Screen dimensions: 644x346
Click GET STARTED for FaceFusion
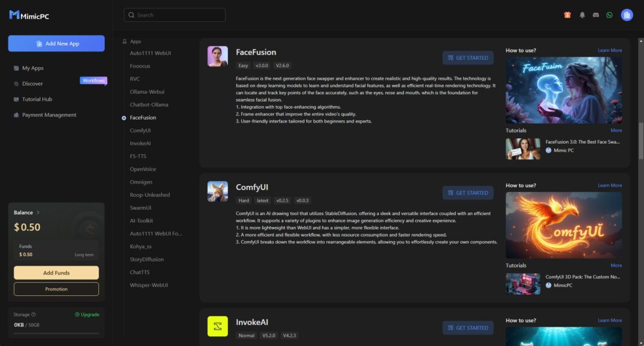point(468,57)
